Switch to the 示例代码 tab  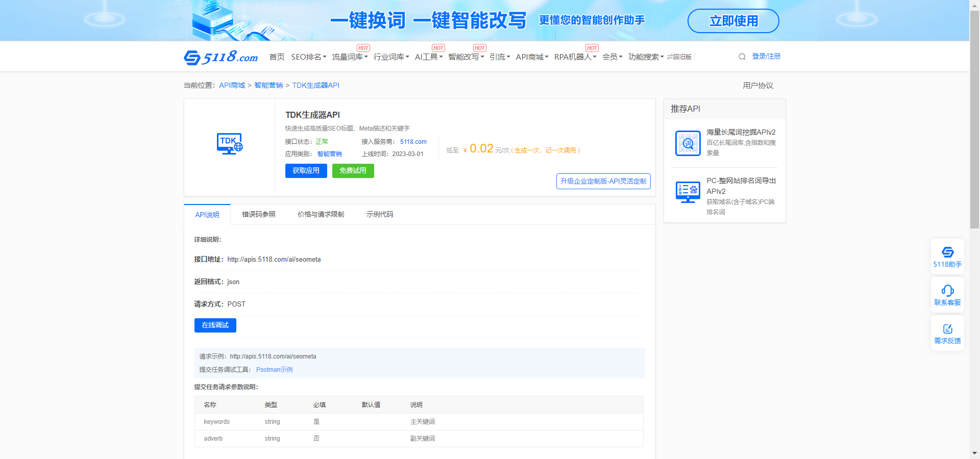380,215
